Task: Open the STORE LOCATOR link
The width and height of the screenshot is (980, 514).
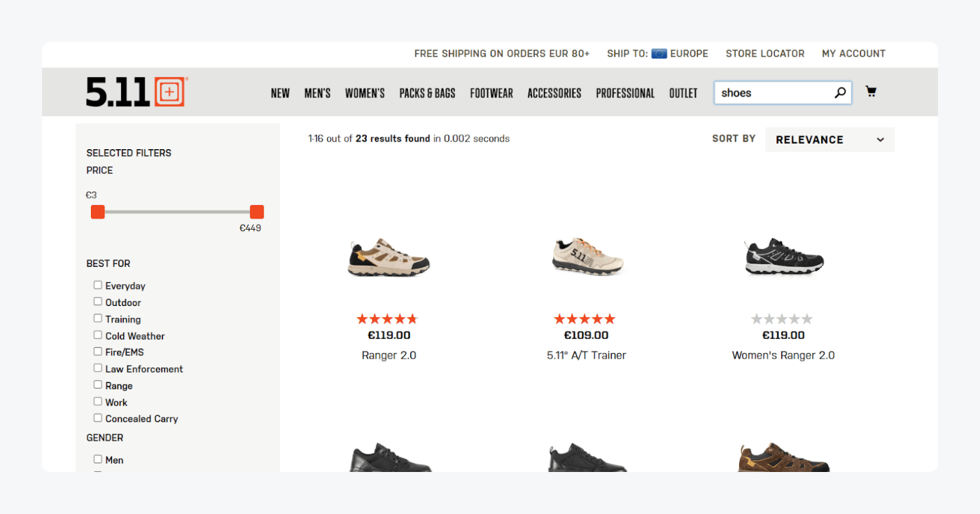Action: tap(765, 53)
